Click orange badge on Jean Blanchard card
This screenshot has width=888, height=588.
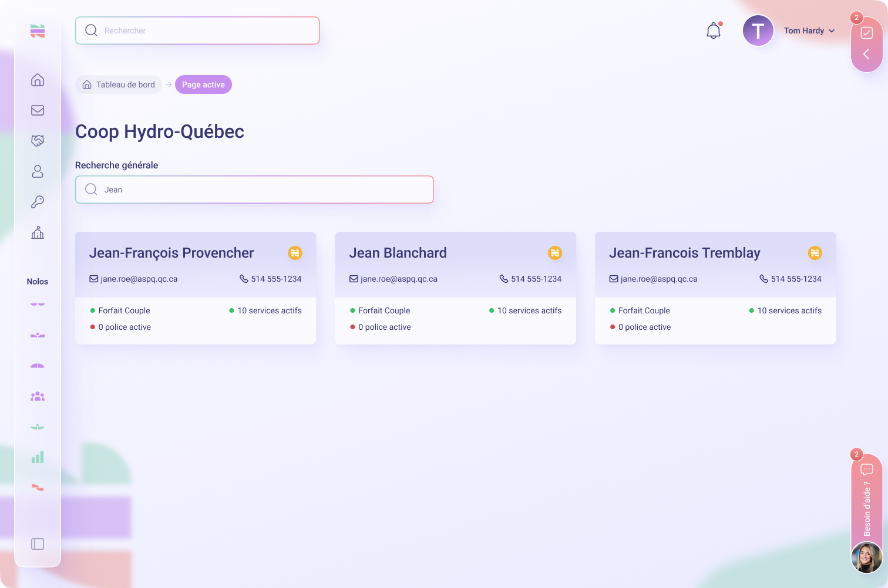point(555,253)
